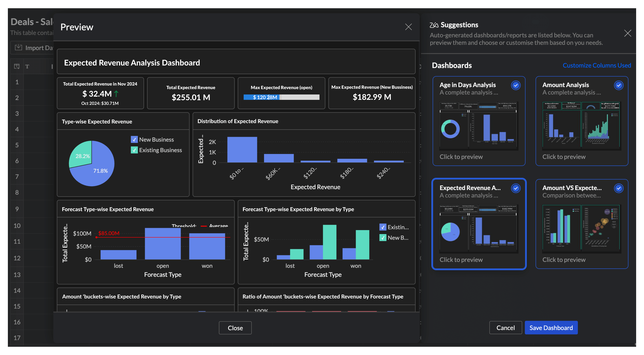Click the won bar in Forecast Type-wise Expected Revenue
Screen dimensions: 644x355
pyautogui.click(x=207, y=246)
